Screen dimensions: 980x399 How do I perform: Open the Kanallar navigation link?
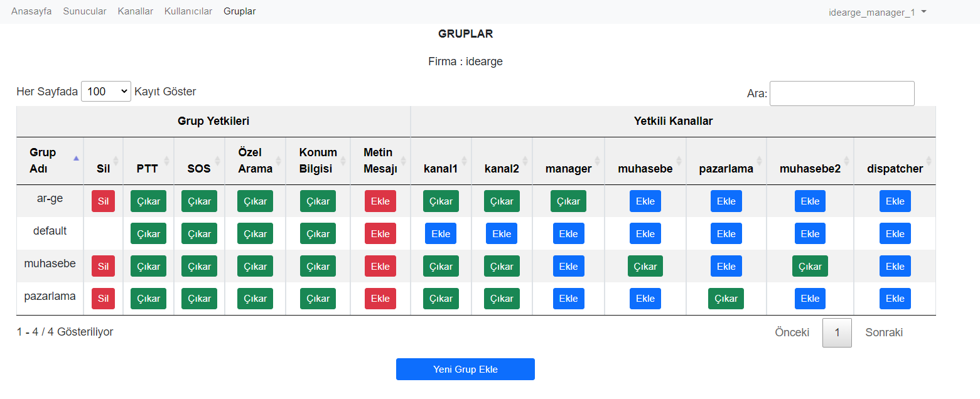pos(136,11)
